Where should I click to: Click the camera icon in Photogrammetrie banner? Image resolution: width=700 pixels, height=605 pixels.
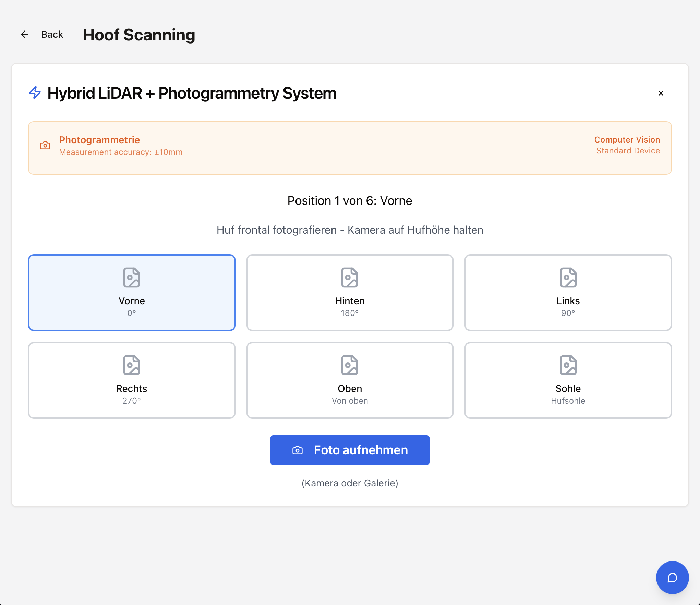point(45,146)
